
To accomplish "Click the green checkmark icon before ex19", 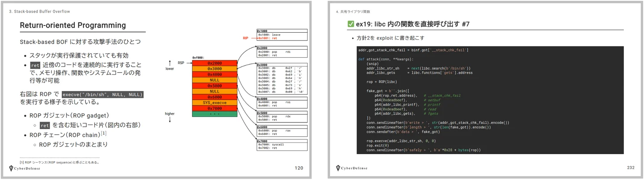I will pos(351,24).
